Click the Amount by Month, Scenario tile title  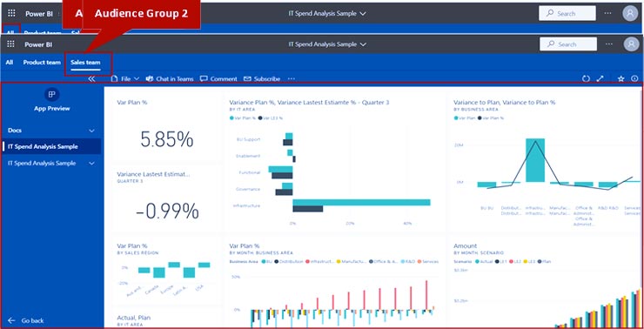pos(466,245)
